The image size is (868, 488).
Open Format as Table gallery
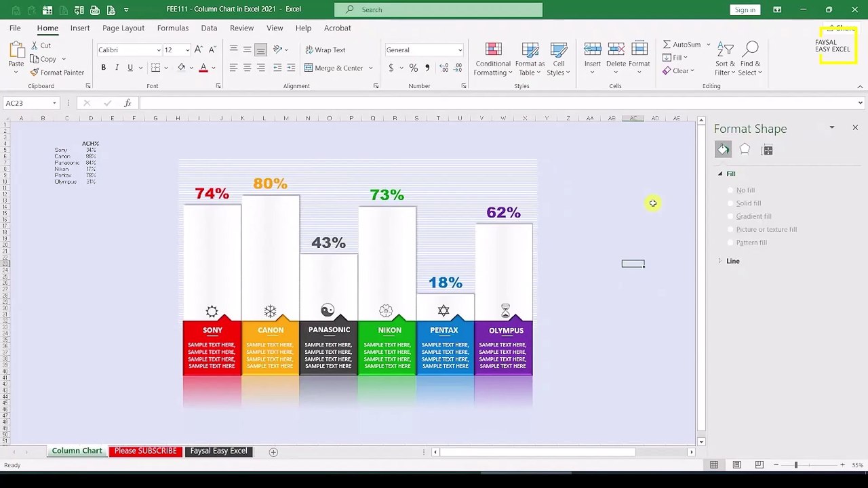pyautogui.click(x=530, y=59)
